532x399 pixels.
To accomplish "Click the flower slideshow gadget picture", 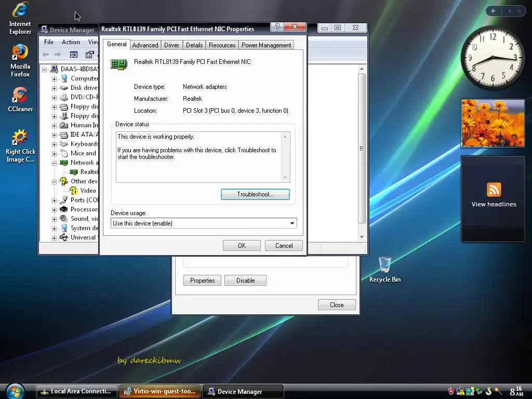I will point(493,123).
